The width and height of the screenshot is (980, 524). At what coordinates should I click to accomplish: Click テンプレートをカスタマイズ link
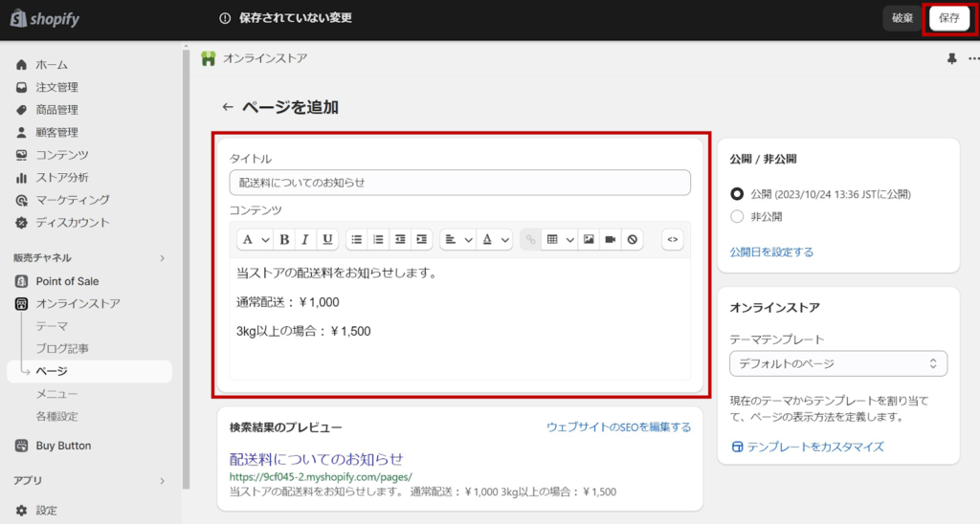(815, 448)
